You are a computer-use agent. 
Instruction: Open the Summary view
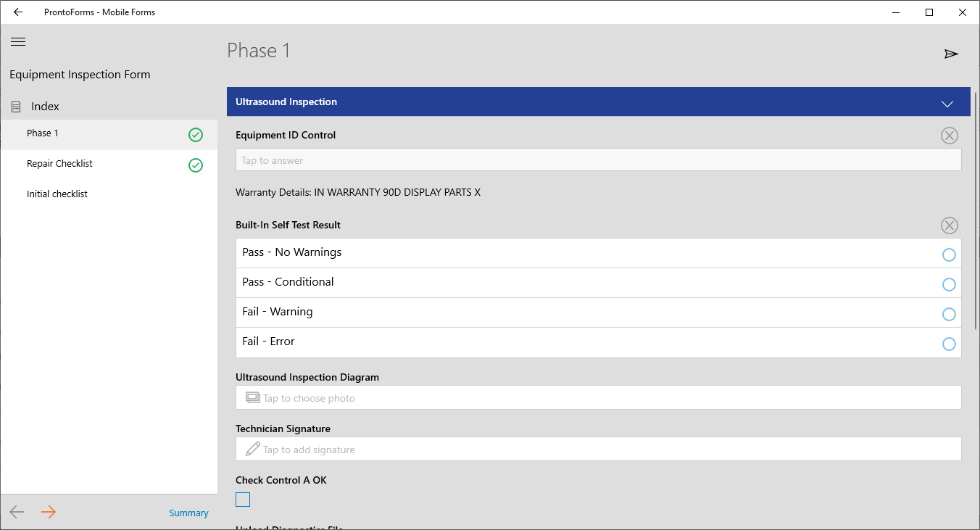coord(188,513)
